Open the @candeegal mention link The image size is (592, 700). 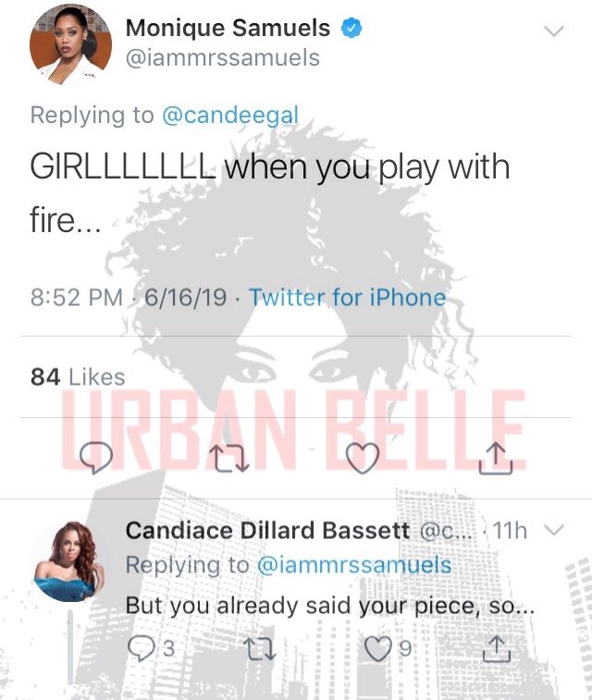click(230, 116)
